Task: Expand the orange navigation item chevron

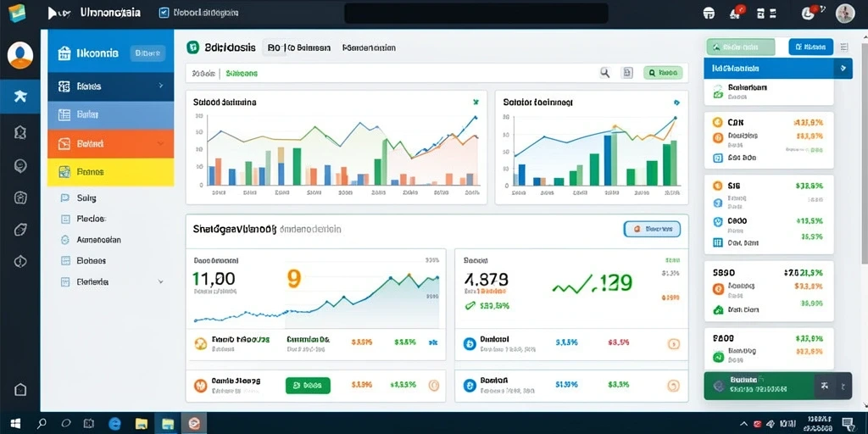Action: (160, 143)
